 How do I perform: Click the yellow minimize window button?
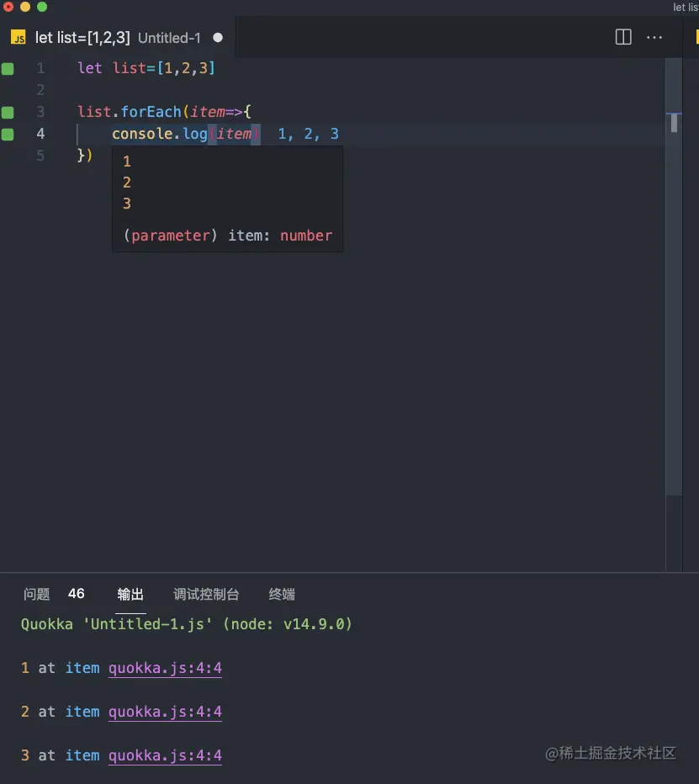(x=25, y=7)
